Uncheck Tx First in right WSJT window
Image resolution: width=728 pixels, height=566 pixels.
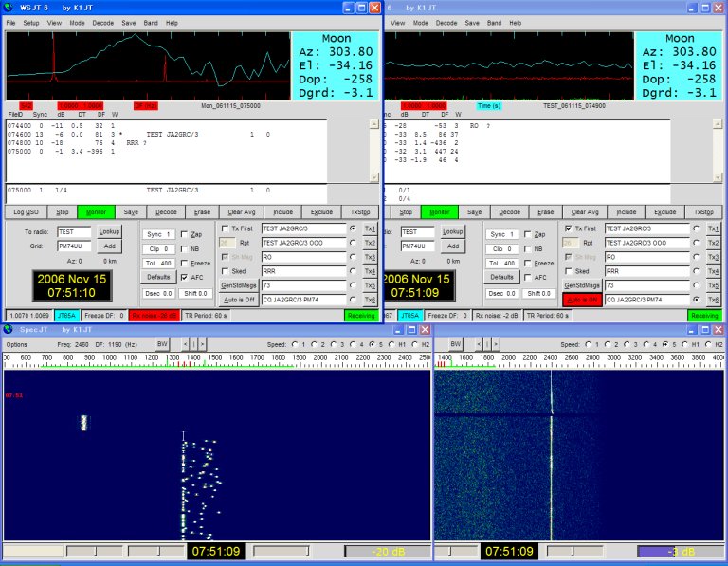569,228
